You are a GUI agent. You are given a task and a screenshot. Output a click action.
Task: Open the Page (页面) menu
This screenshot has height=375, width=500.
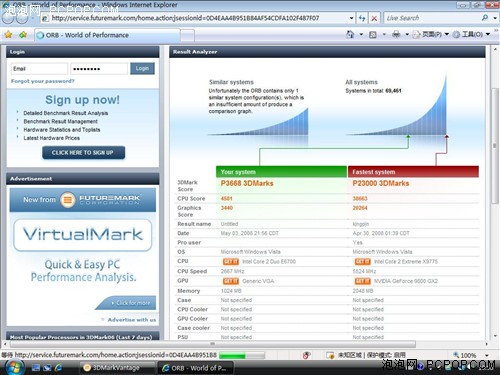[431, 34]
